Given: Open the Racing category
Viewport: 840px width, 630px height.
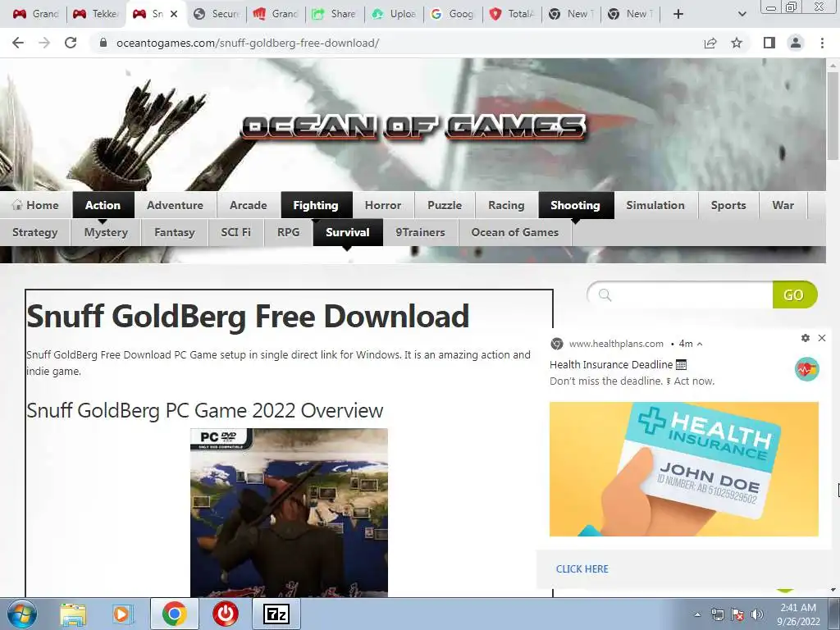Looking at the screenshot, I should 506,205.
